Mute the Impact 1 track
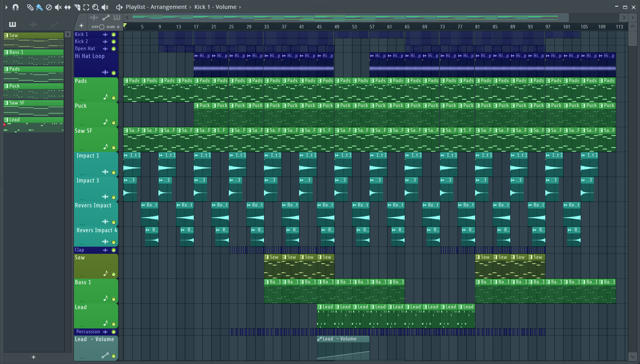This screenshot has height=364, width=640. pos(114,172)
